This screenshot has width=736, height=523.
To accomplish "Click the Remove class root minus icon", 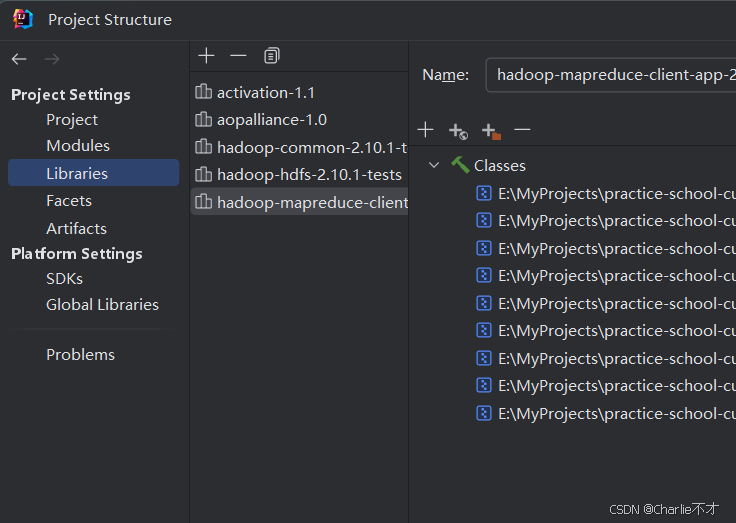I will click(522, 130).
